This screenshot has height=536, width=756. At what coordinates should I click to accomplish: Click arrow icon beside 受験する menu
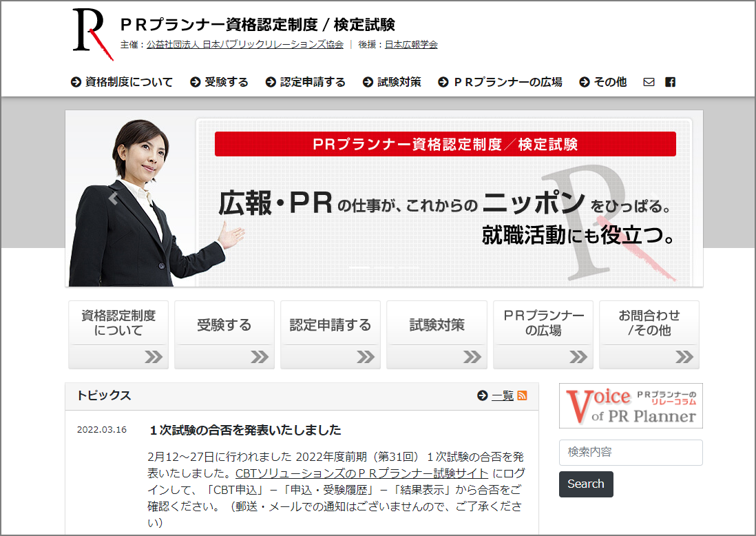coord(196,82)
